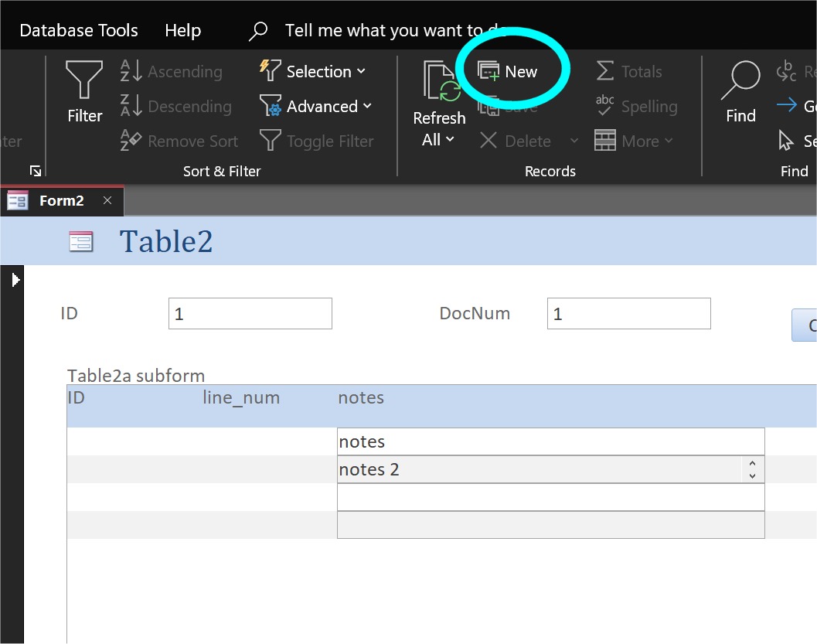The height and width of the screenshot is (644, 817).
Task: Open the Selection filter dropdown
Action: [x=313, y=72]
